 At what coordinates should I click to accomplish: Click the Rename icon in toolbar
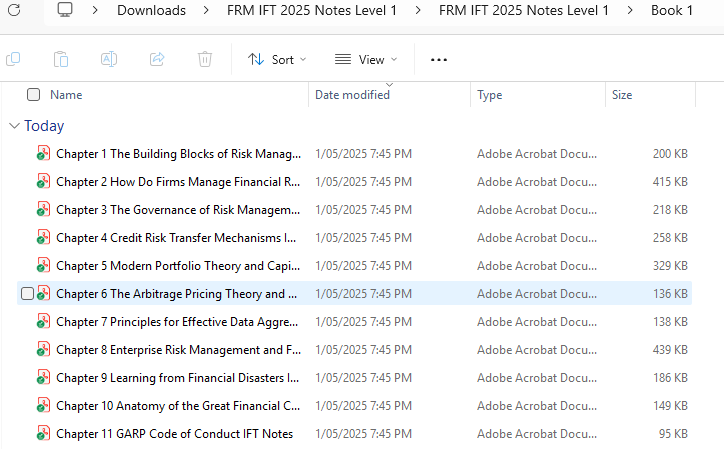click(x=109, y=59)
